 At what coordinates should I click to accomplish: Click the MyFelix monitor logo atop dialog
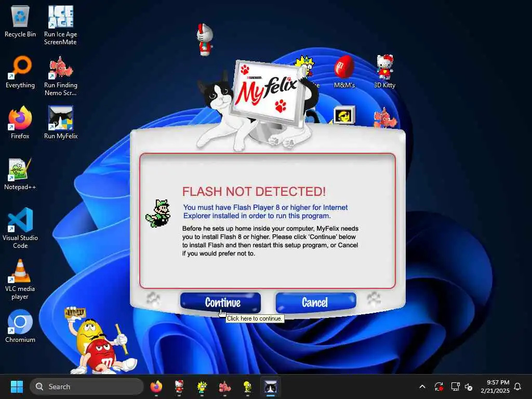(268, 94)
